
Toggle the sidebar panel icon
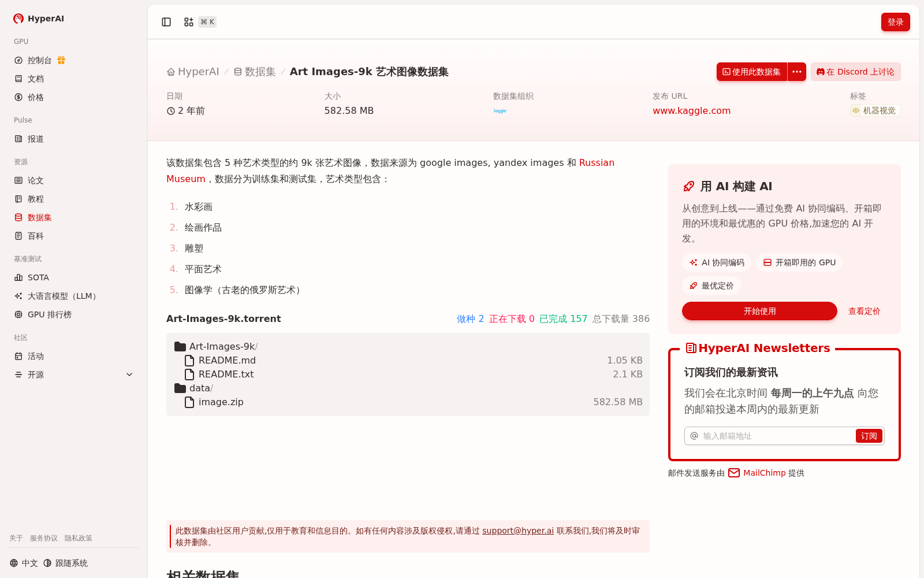(166, 22)
